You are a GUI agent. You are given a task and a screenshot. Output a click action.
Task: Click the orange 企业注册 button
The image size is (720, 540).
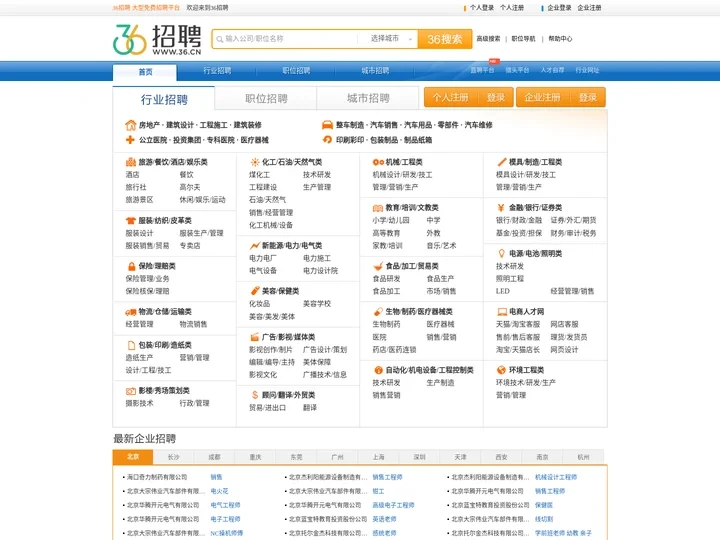(x=542, y=97)
